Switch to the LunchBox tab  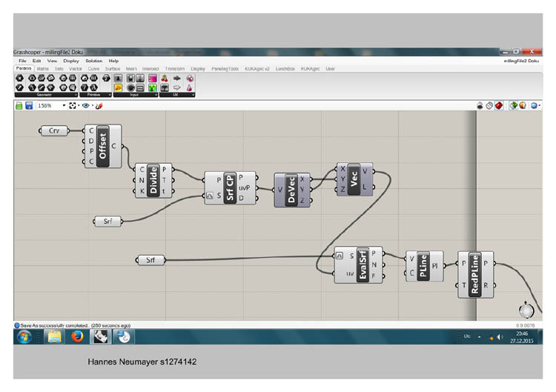tap(285, 69)
